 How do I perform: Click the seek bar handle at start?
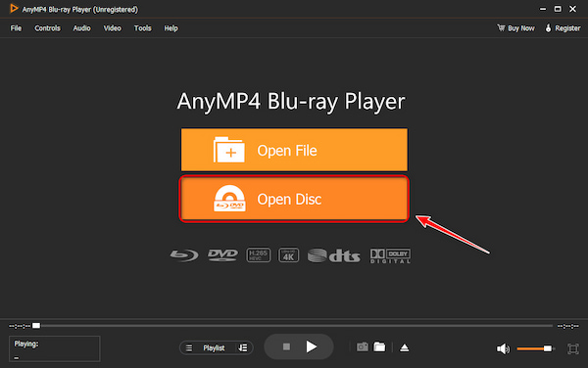tap(36, 326)
